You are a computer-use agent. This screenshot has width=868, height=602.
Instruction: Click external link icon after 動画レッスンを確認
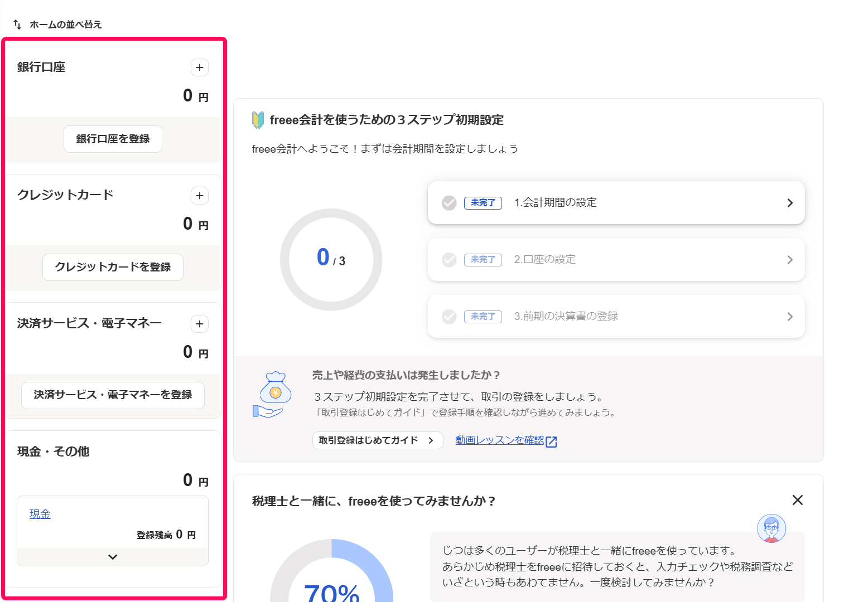551,441
